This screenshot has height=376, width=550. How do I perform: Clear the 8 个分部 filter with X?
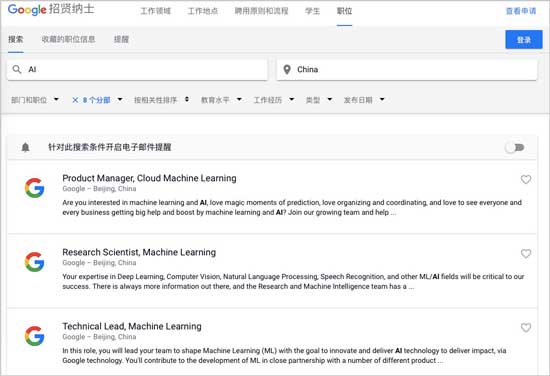point(75,100)
